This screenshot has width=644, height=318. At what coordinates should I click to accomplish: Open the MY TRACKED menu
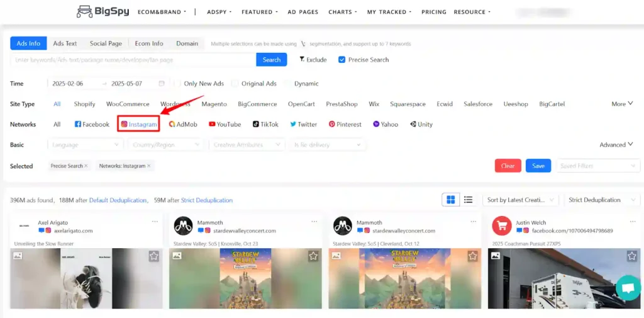click(389, 12)
